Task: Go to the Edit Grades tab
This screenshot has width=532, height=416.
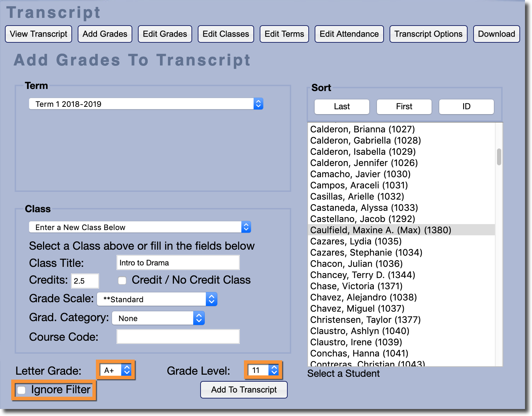Action: tap(165, 34)
